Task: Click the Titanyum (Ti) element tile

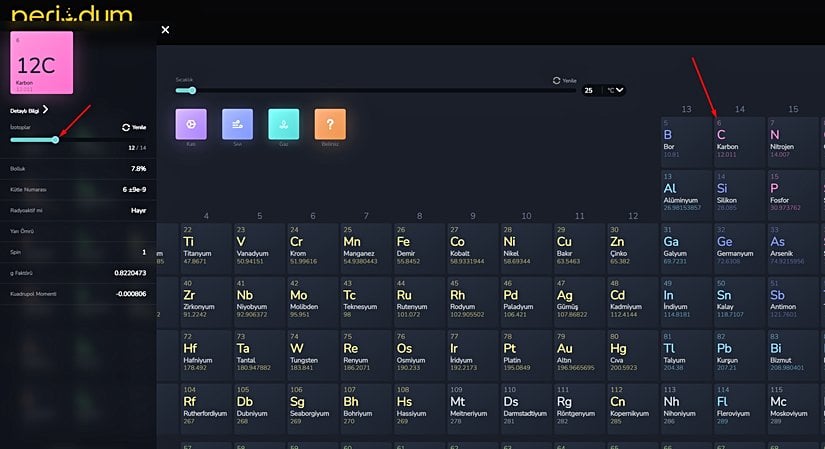Action: tap(202, 246)
